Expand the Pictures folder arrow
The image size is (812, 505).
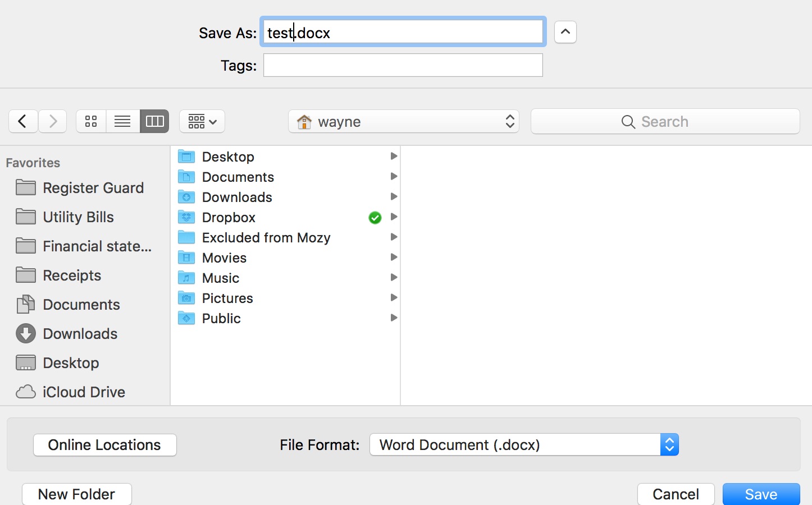pos(394,297)
